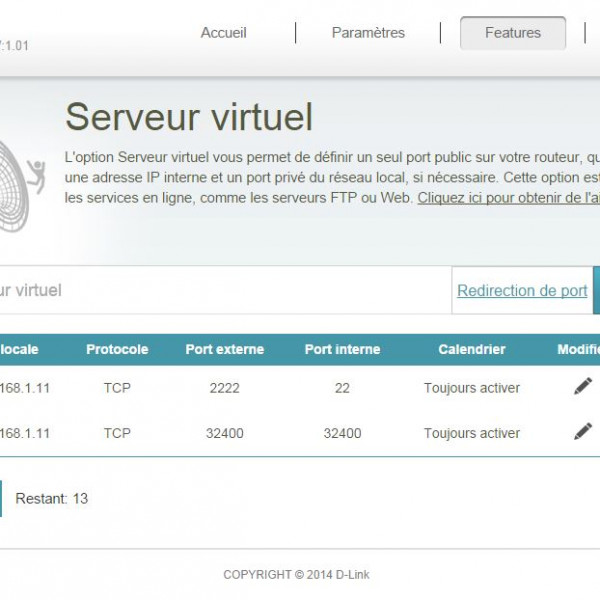The image size is (600, 600).
Task: Click the Port externe column header
Action: click(225, 349)
